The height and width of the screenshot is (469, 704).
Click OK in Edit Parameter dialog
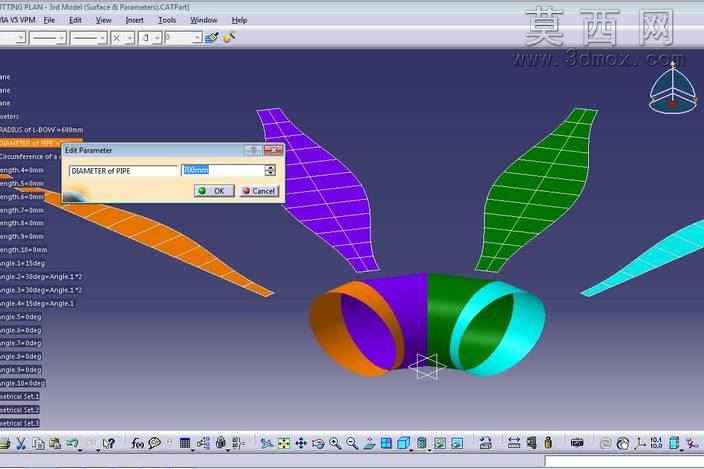(x=214, y=191)
